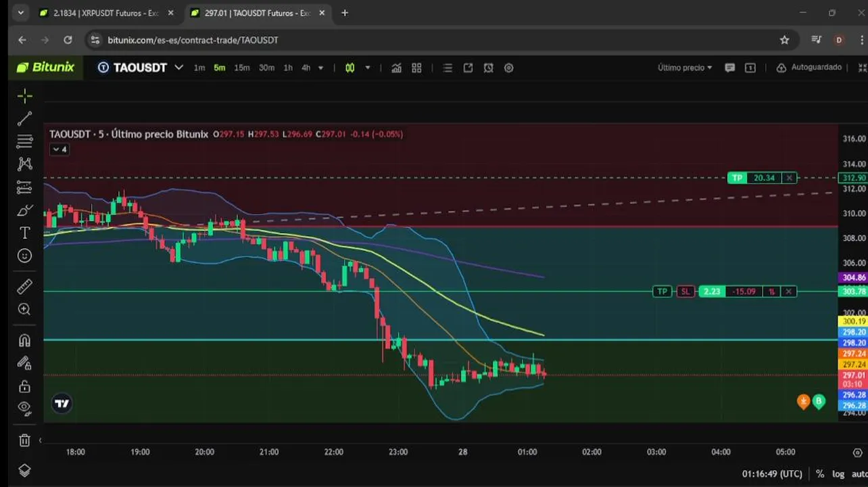This screenshot has width=868, height=487.
Task: Click the list lines toolbar icon
Action: [448, 68]
